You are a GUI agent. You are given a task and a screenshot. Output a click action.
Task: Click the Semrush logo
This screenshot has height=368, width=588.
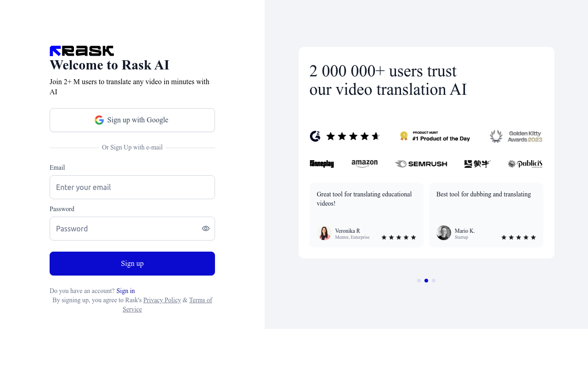(x=421, y=164)
